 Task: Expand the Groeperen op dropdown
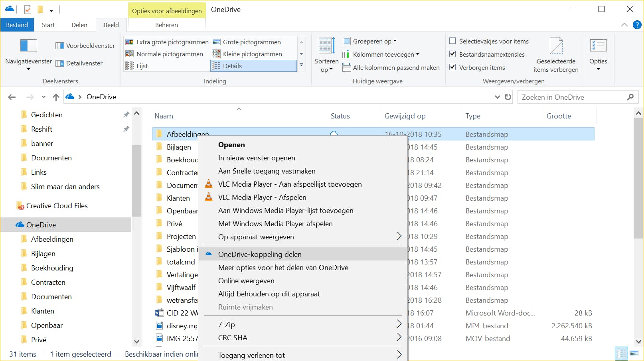point(369,41)
